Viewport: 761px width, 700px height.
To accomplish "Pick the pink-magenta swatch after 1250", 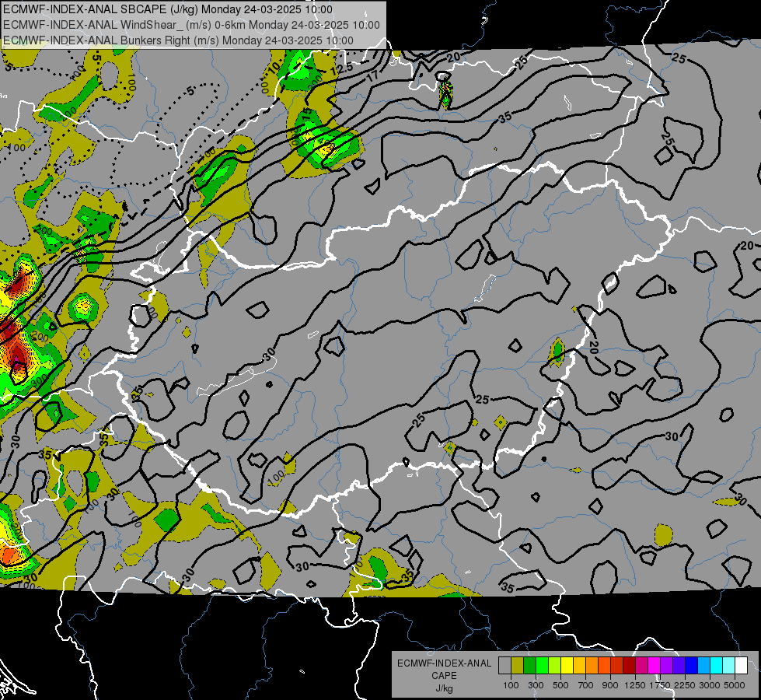I will 642,666.
